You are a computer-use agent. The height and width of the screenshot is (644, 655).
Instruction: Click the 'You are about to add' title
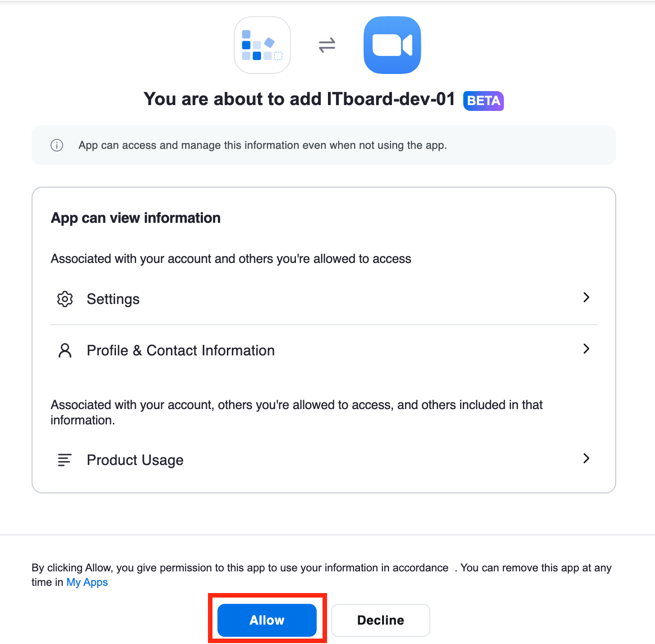point(300,99)
